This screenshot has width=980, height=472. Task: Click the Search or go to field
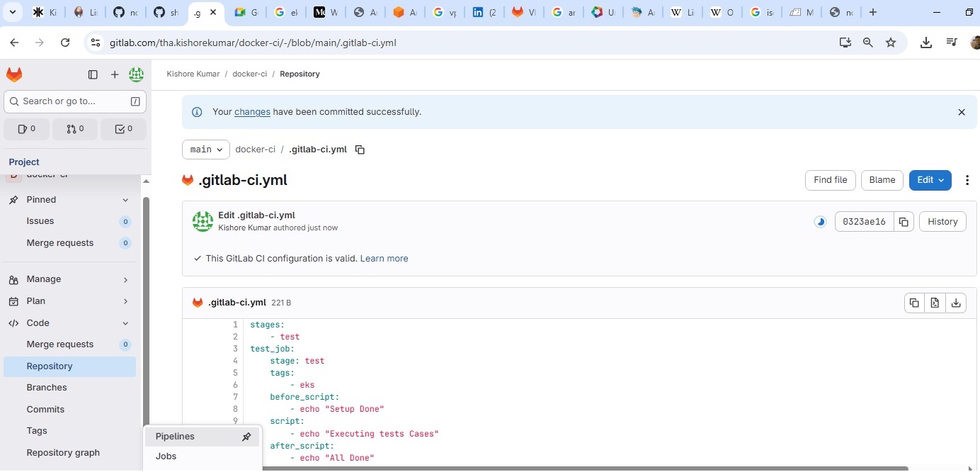coord(74,101)
